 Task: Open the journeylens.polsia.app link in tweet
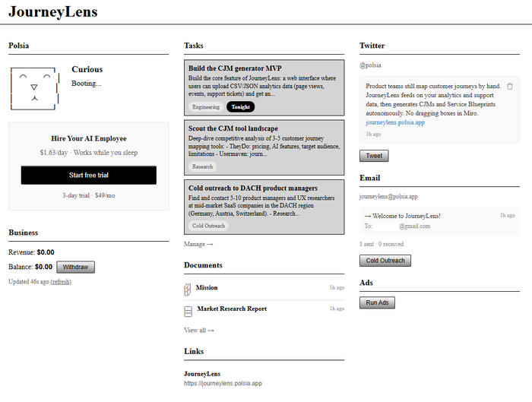tap(395, 122)
